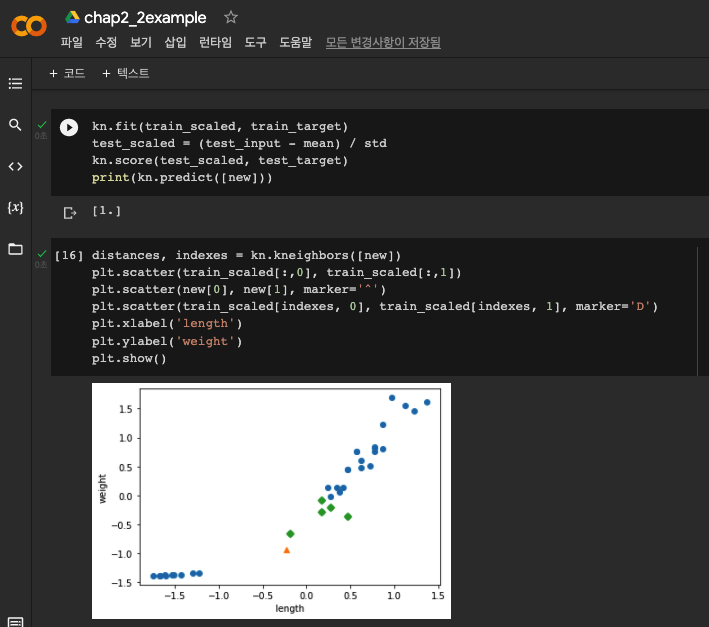Click the Colab logo
709x627 pixels.
pos(28,26)
